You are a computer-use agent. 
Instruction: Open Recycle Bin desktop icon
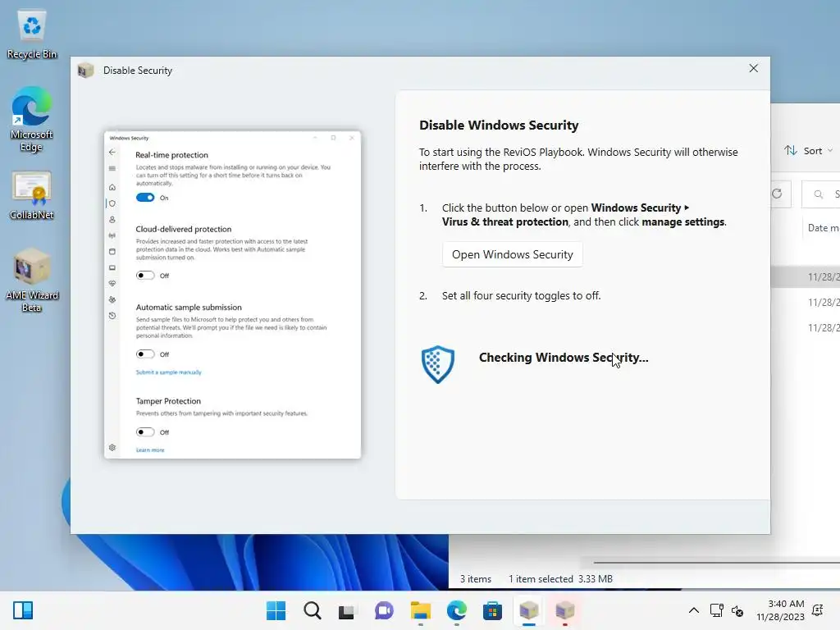(32, 34)
